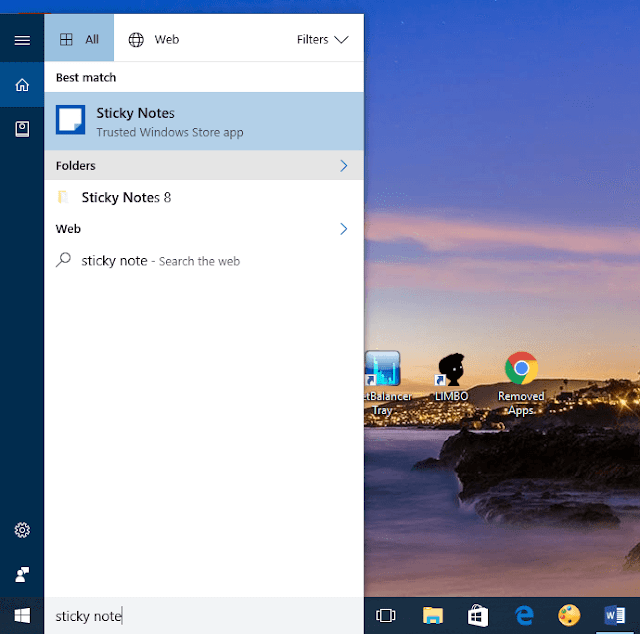
Task: Click Trusted Windows Store app subtitle
Action: [170, 132]
